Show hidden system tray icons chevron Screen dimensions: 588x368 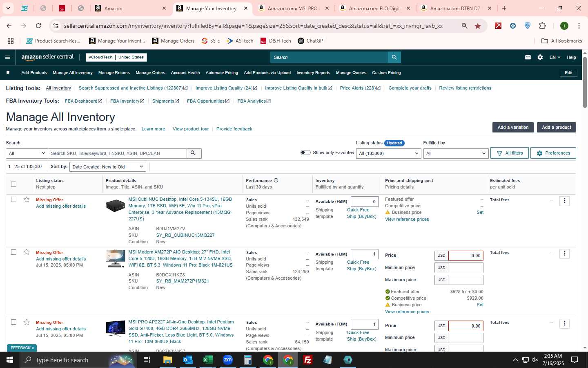(515, 360)
